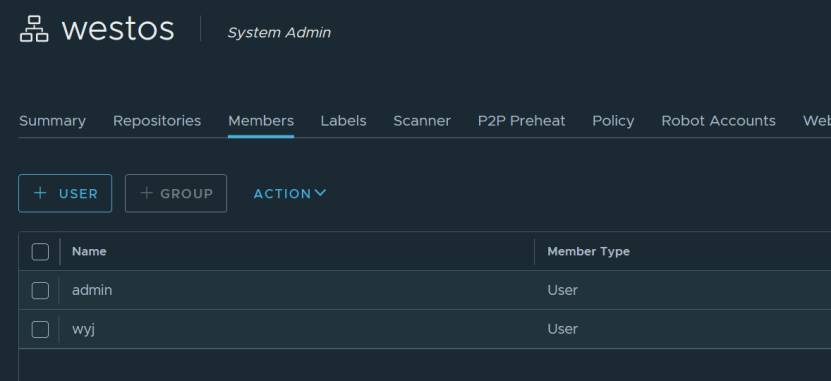Click the westos project title
Image resolution: width=831 pixels, height=381 pixels.
[x=118, y=29]
